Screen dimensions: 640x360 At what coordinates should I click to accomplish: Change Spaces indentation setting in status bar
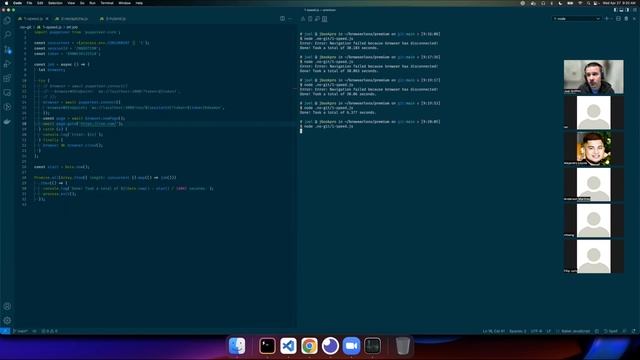tap(518, 331)
